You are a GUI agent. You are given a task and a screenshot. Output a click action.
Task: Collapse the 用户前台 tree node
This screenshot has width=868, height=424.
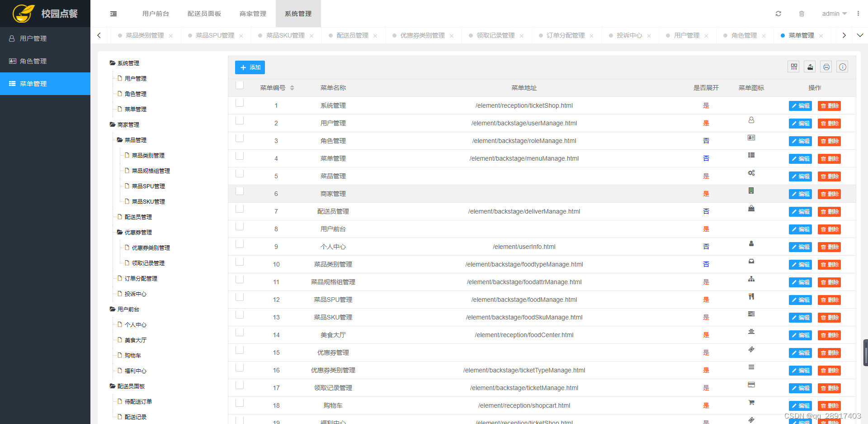[x=112, y=309]
